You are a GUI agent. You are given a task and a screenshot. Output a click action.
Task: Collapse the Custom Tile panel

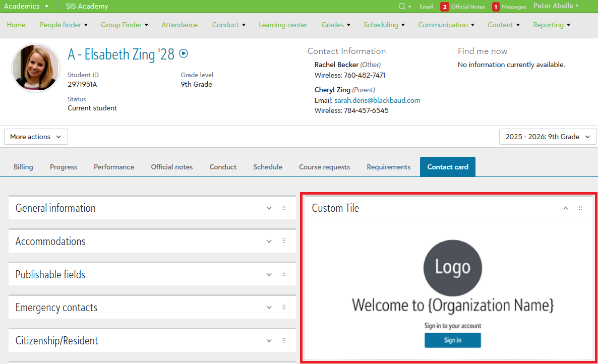(565, 208)
